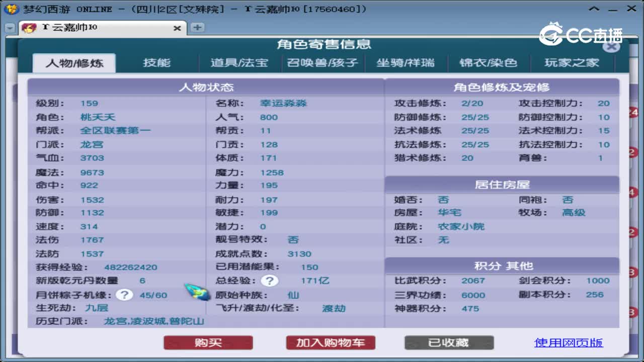Open the 坐骑/祥瑞 tab

click(406, 63)
